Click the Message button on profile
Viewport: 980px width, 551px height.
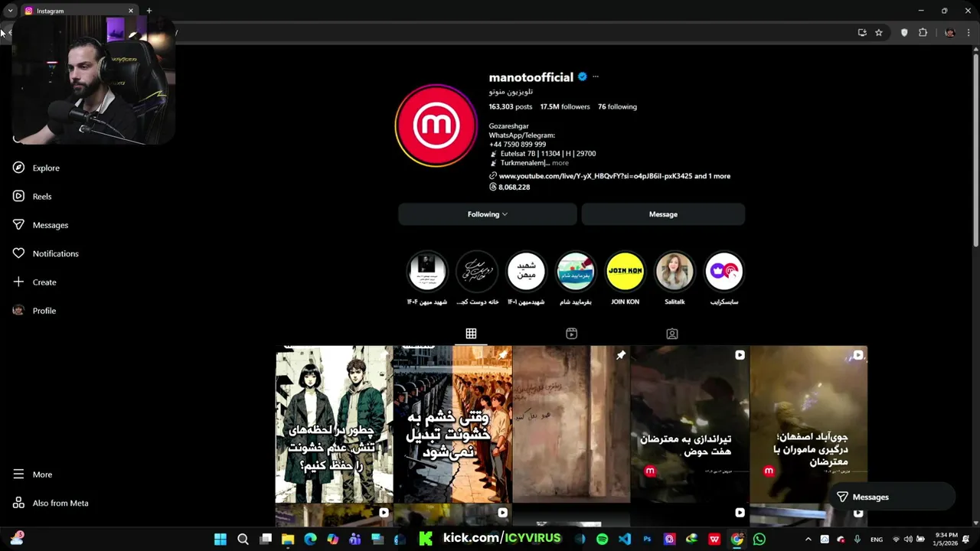663,214
